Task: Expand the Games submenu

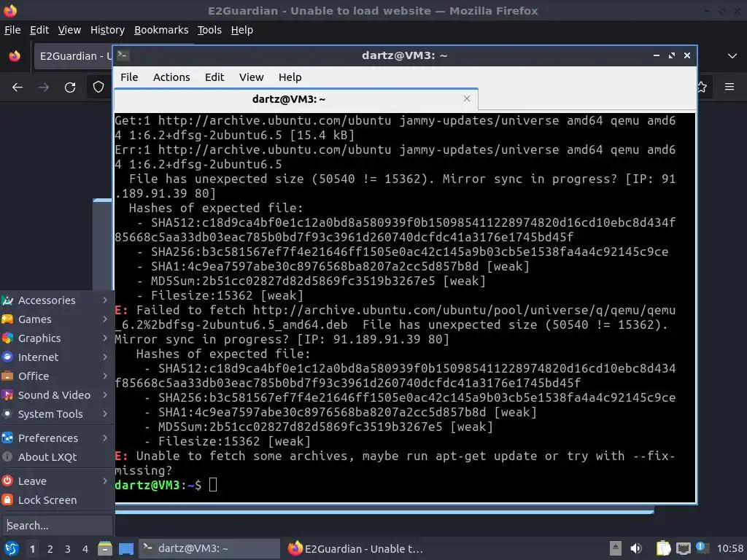Action: (x=56, y=319)
